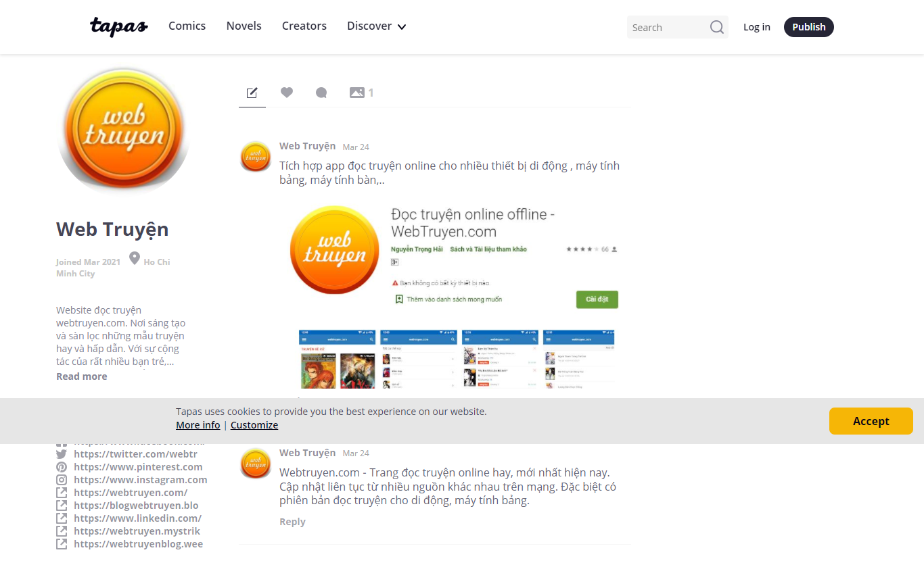Viewport: 924px width, 565px height.
Task: Open the likes heart icon tab
Action: tap(287, 93)
